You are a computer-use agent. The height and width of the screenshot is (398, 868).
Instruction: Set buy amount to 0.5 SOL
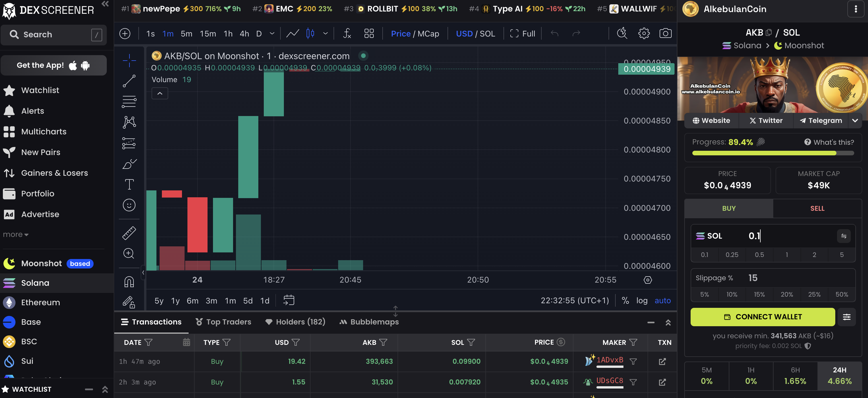point(759,255)
